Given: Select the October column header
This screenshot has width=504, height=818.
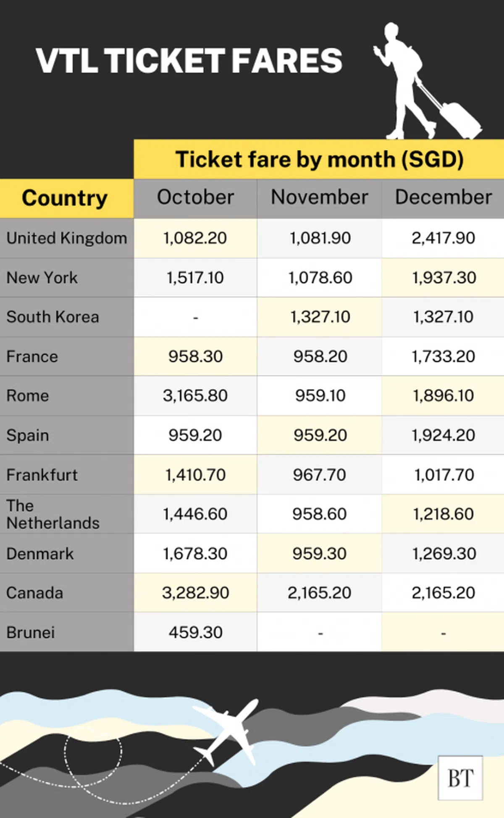Looking at the screenshot, I should point(195,197).
